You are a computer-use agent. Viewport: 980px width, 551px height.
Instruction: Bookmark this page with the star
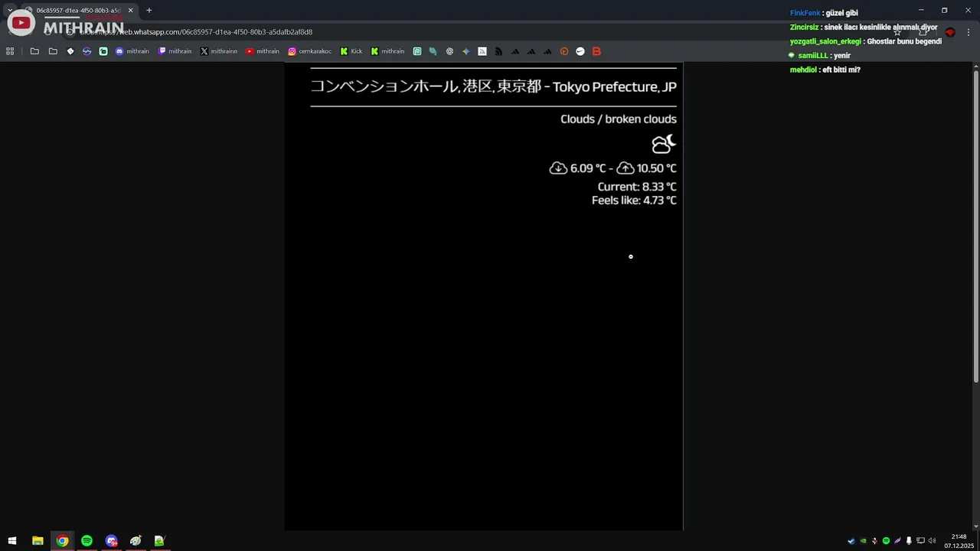click(x=897, y=32)
